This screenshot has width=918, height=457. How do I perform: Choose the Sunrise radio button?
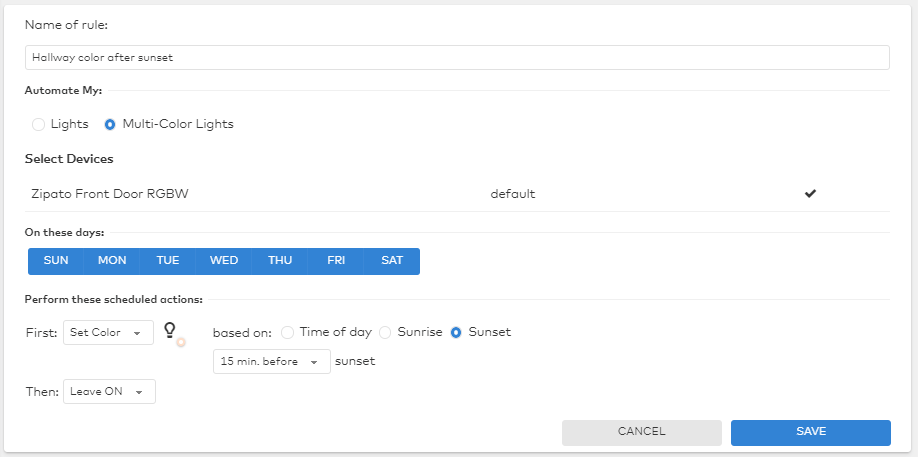(x=385, y=332)
